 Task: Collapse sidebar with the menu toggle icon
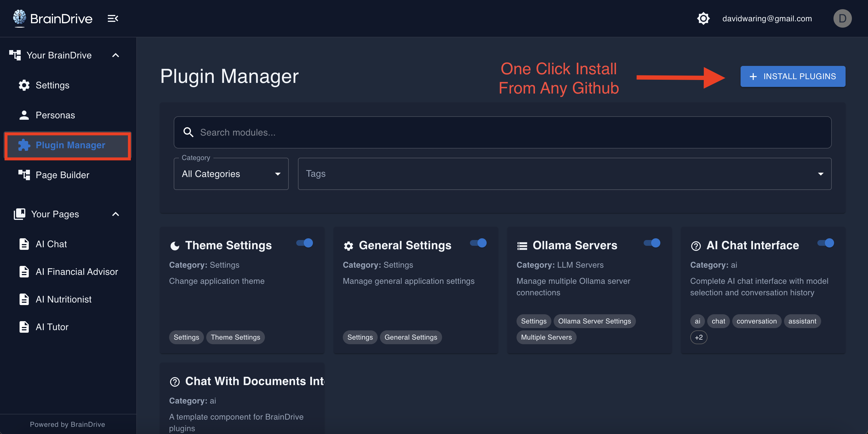112,18
